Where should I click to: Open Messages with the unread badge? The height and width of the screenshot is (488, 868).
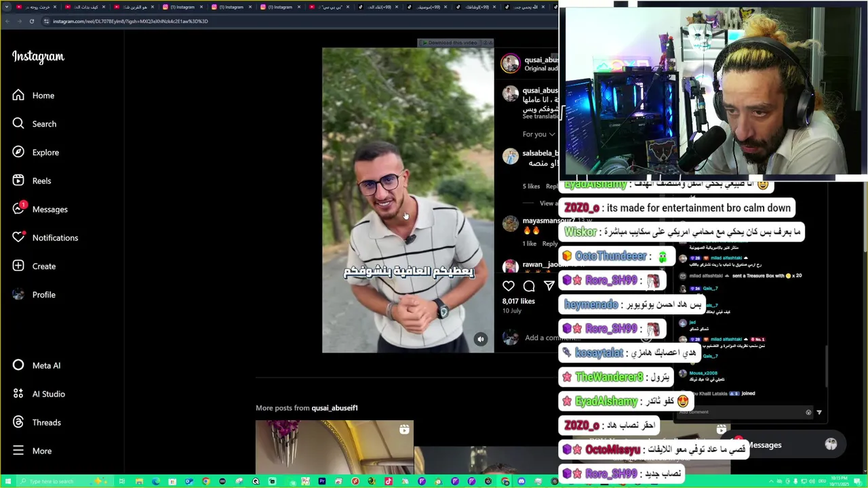(x=39, y=209)
